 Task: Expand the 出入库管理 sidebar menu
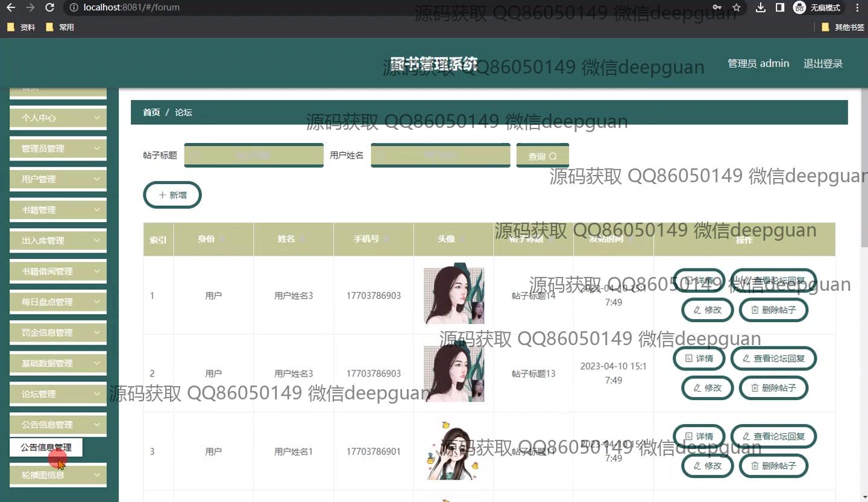pyautogui.click(x=58, y=241)
